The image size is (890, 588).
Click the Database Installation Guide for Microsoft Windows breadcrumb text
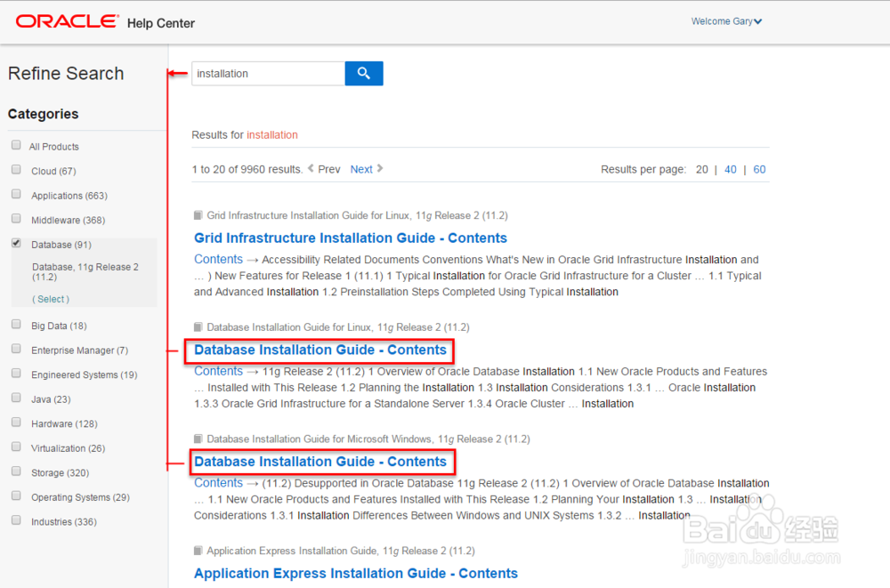click(x=368, y=439)
